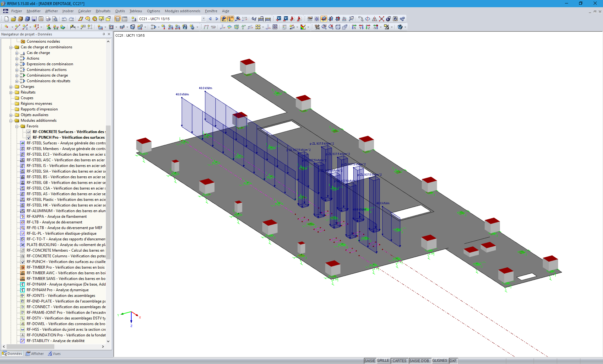Open the load case selection dropdown

[203, 19]
